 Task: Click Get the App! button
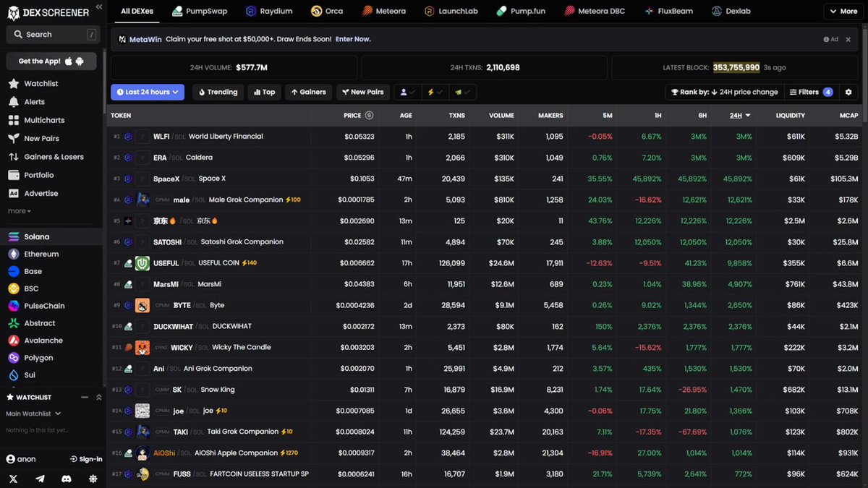[51, 61]
